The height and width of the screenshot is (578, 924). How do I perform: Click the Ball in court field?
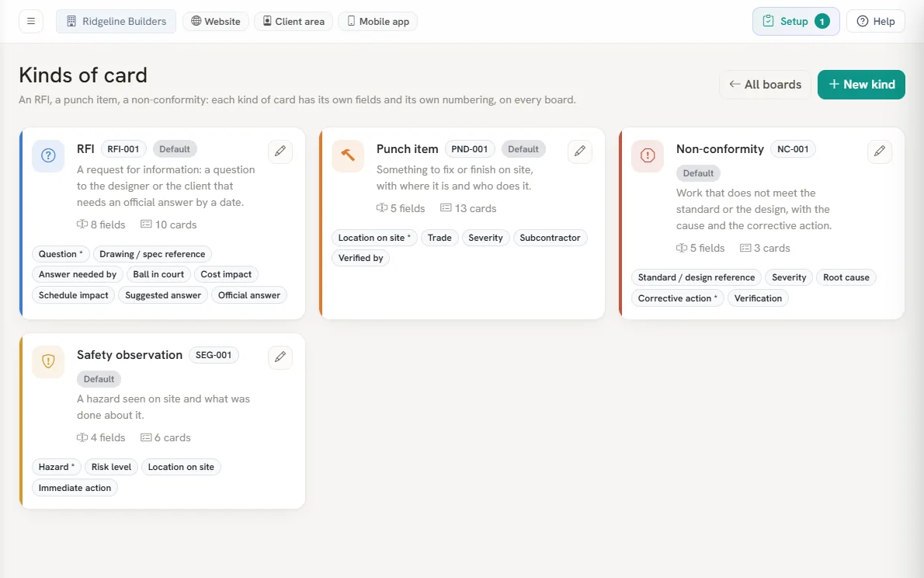pos(158,274)
